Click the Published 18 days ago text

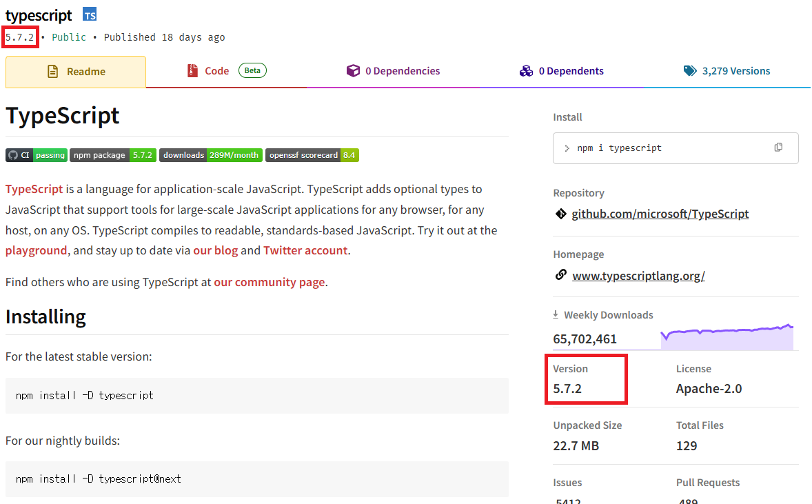click(164, 37)
